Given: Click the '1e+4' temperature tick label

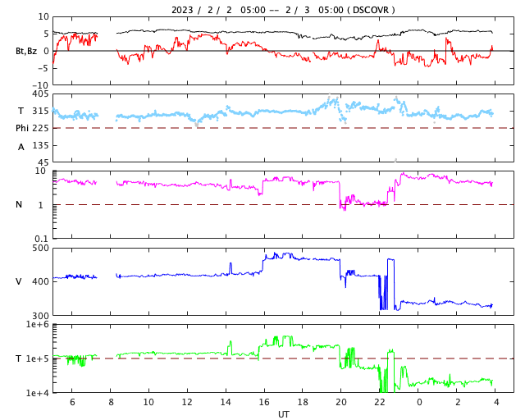Looking at the screenshot, I should pos(38,393).
